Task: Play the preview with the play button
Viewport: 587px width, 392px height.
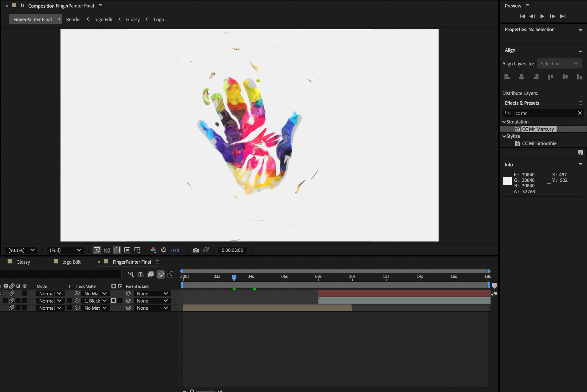Action: point(542,16)
